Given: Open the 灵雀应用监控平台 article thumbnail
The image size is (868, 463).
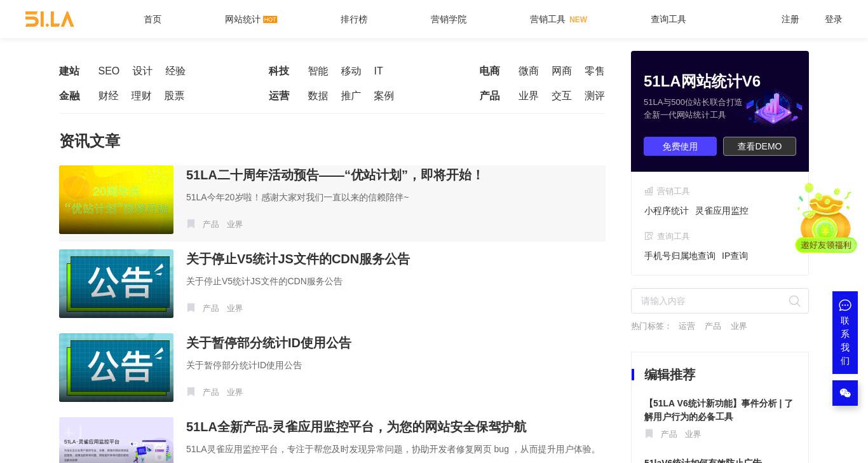Looking at the screenshot, I should click(116, 440).
